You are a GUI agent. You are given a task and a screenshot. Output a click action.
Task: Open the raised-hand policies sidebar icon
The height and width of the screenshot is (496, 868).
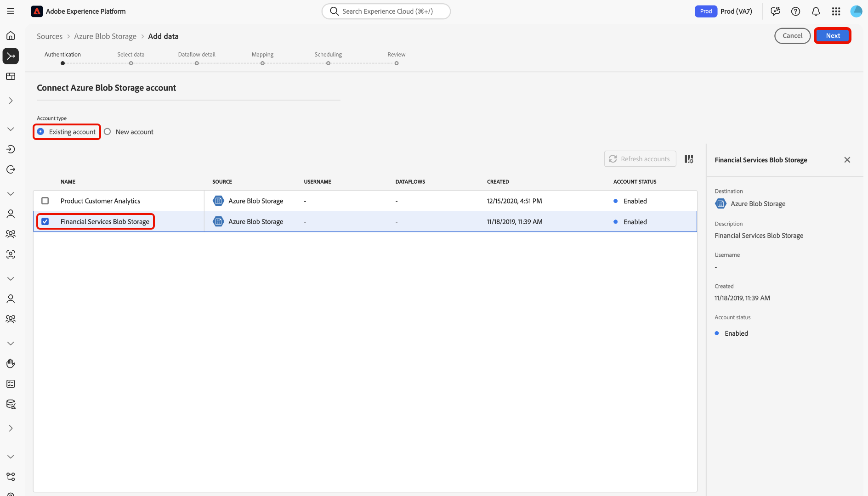(x=11, y=364)
